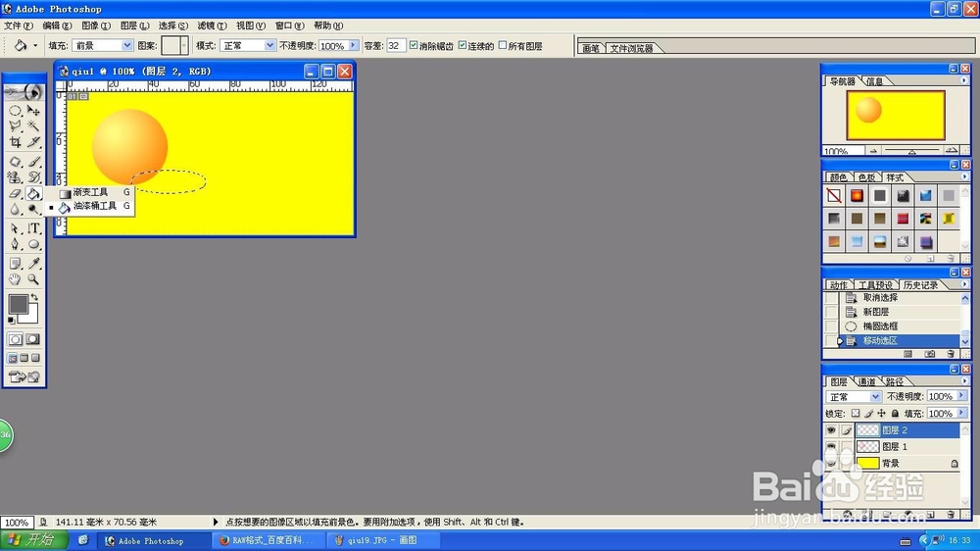Open the 文件浏览器 tab in palette well
The image size is (980, 551).
(x=631, y=48)
